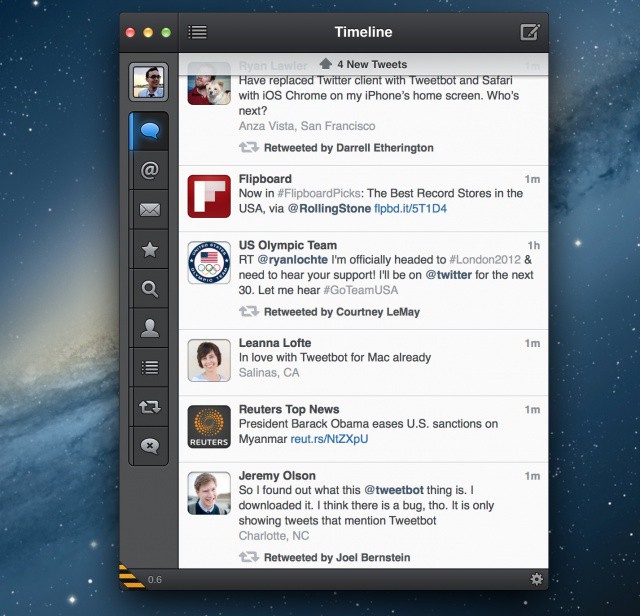Click Flipboard's red avatar thumbnail
640x616 pixels.
[209, 196]
